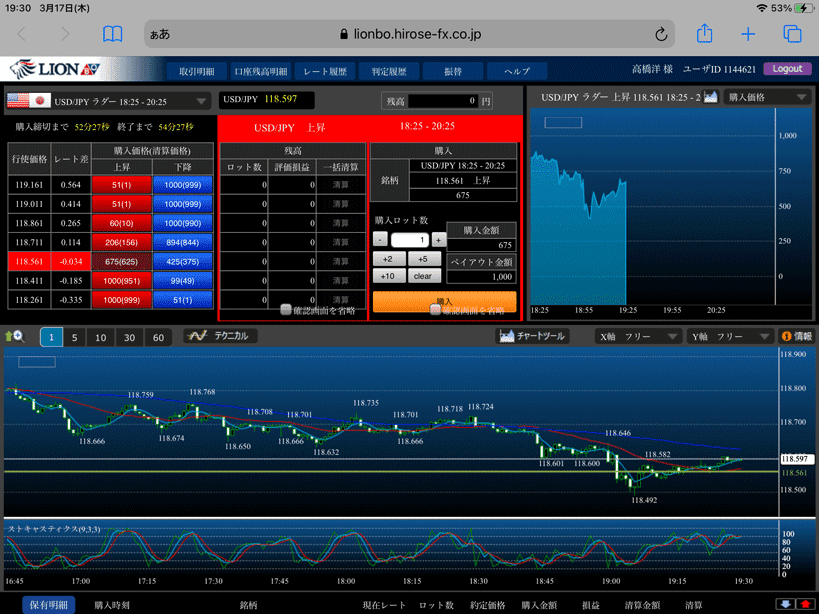819x614 pixels.
Task: Click the blue down-arrow collapse icon
Action: 785,605
